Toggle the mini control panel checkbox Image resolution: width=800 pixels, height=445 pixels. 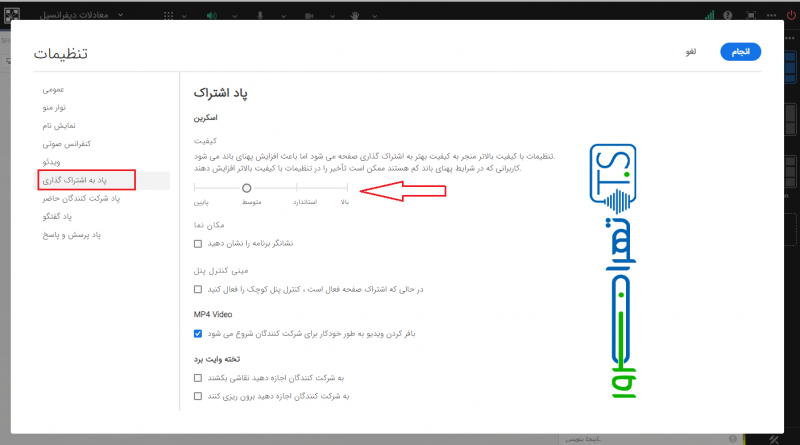pos(198,289)
